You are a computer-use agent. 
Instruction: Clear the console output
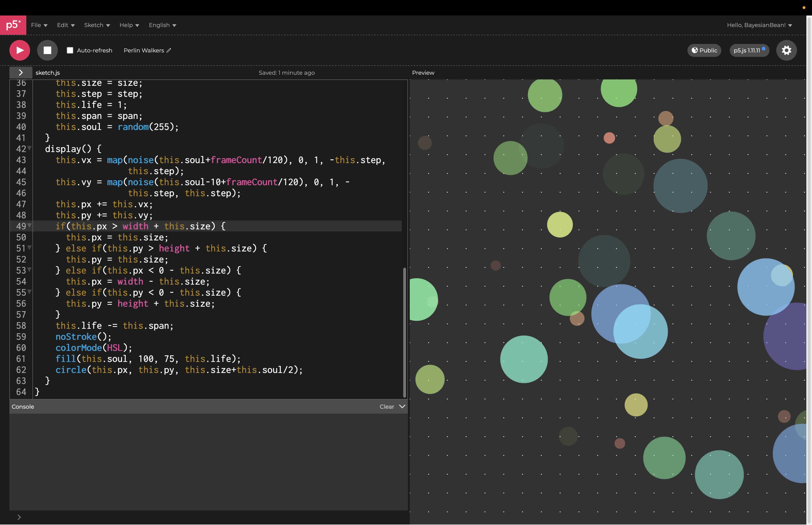pos(387,406)
